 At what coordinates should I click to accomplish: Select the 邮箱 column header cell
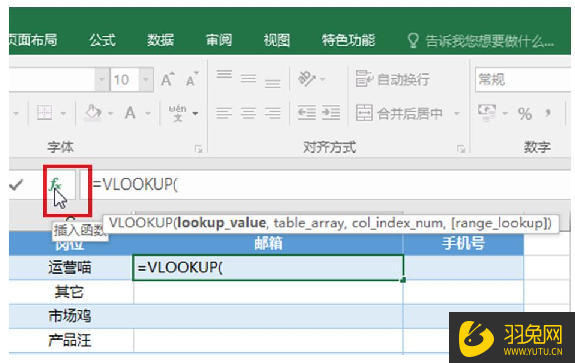(x=268, y=243)
